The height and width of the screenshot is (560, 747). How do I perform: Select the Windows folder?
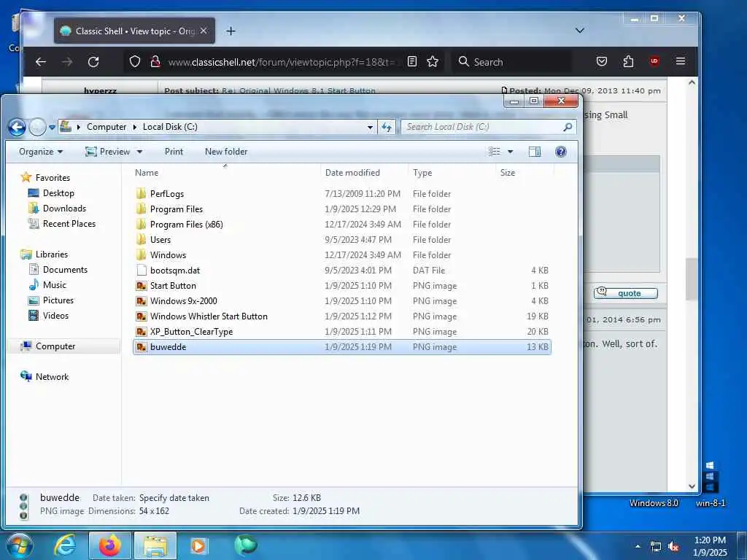168,254
